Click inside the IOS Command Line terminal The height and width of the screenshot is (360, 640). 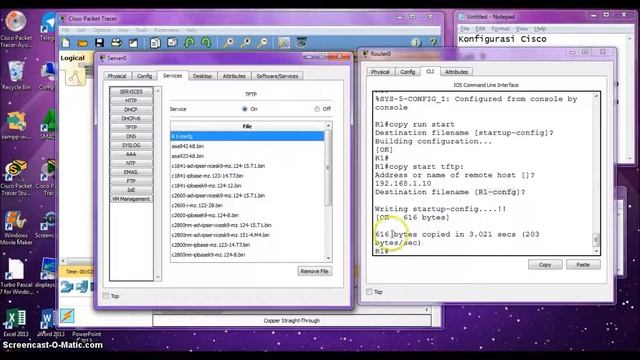pyautogui.click(x=483, y=174)
